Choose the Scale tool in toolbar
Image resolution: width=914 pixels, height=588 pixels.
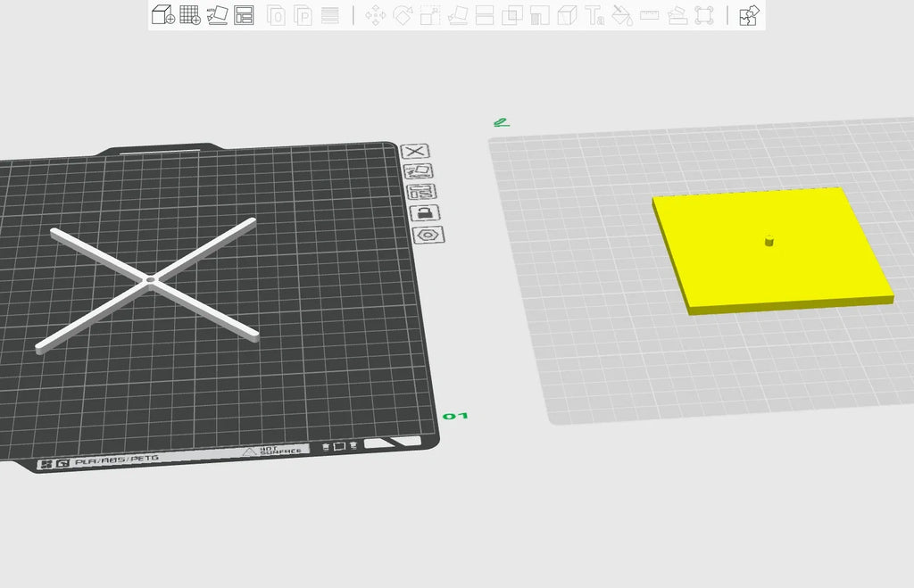click(430, 15)
